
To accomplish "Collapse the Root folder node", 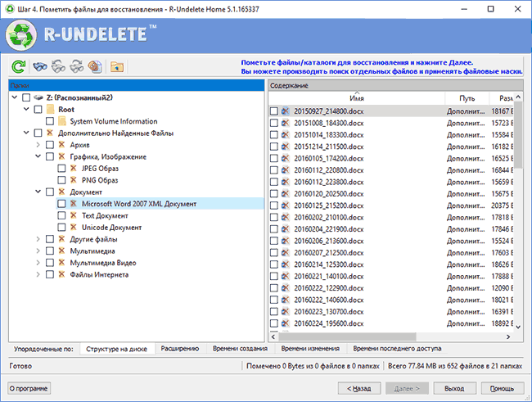I will click(x=26, y=109).
